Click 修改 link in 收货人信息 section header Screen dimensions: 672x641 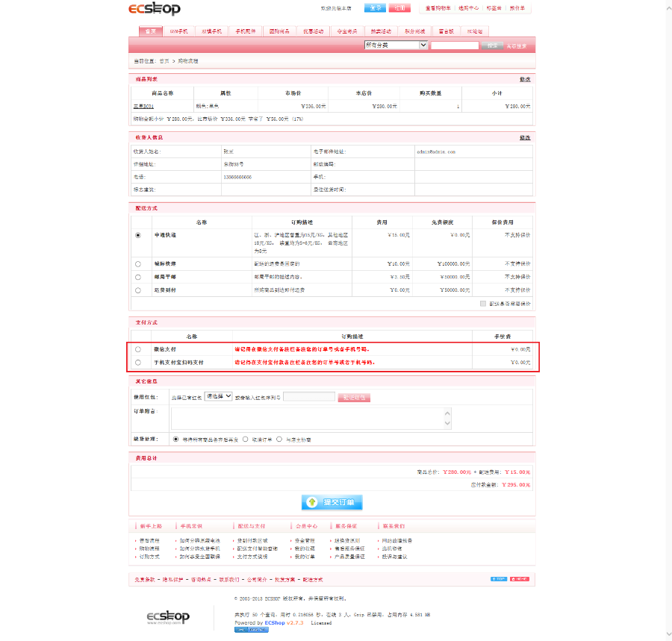click(x=525, y=138)
